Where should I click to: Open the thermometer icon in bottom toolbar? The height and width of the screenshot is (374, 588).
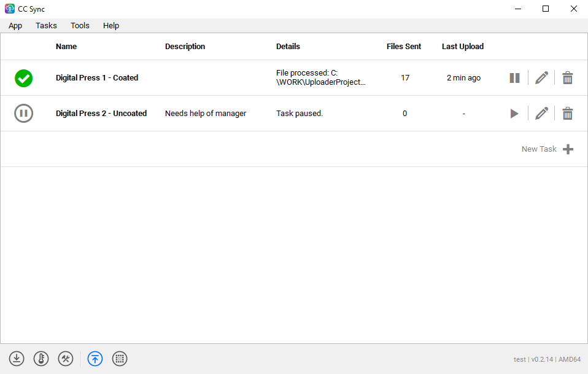pyautogui.click(x=41, y=359)
